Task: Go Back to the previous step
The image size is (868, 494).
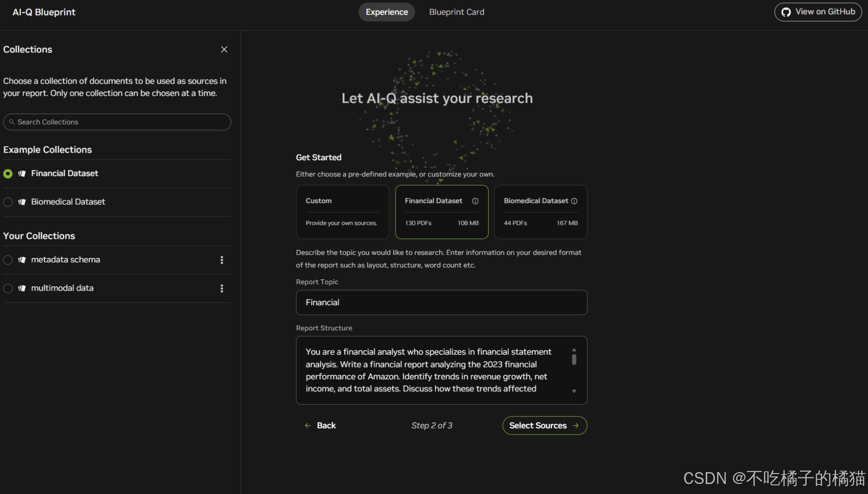Action: [320, 426]
